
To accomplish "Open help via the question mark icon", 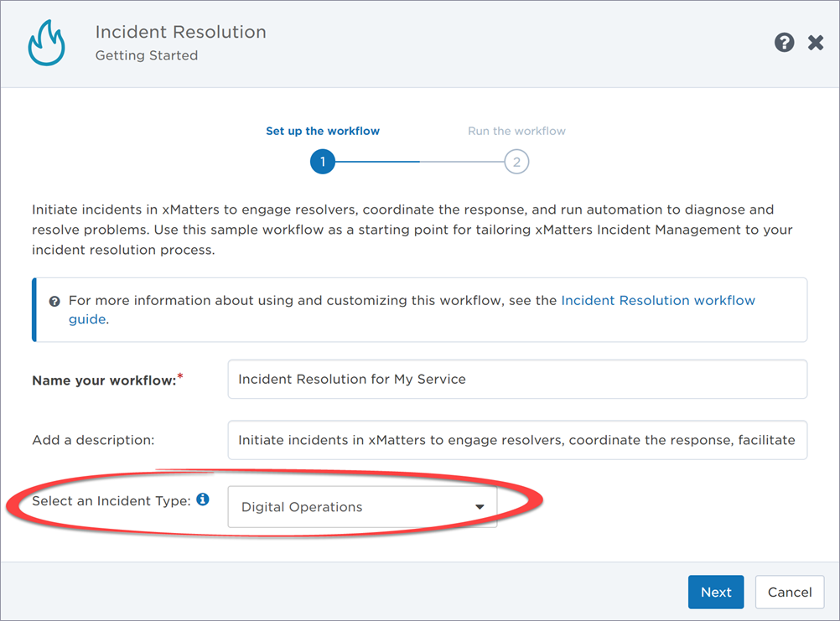I will 784,43.
